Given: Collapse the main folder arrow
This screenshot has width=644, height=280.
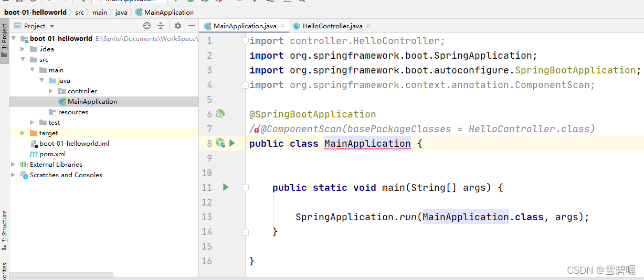Looking at the screenshot, I should click(x=32, y=70).
